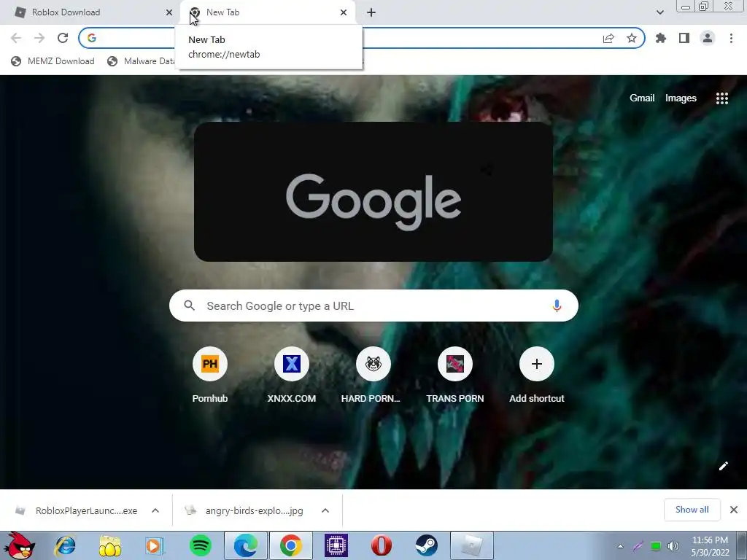Click the back navigation arrow

(16, 38)
